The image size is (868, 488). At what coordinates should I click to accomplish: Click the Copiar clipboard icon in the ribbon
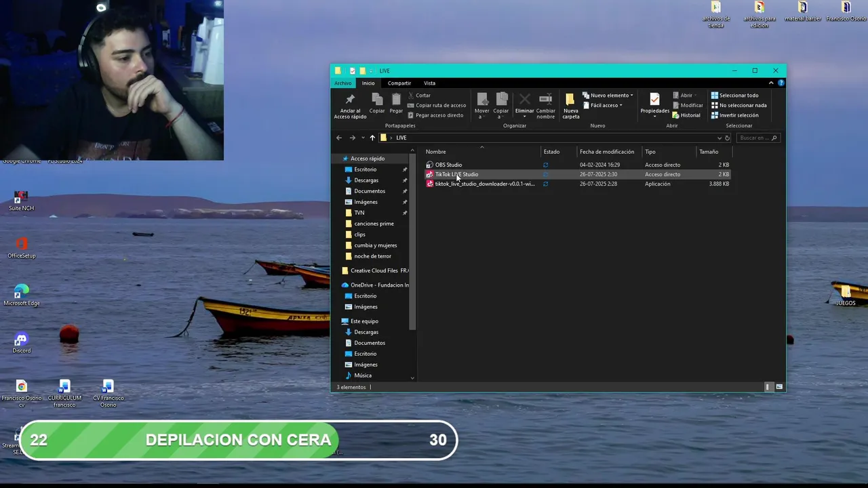(x=377, y=99)
